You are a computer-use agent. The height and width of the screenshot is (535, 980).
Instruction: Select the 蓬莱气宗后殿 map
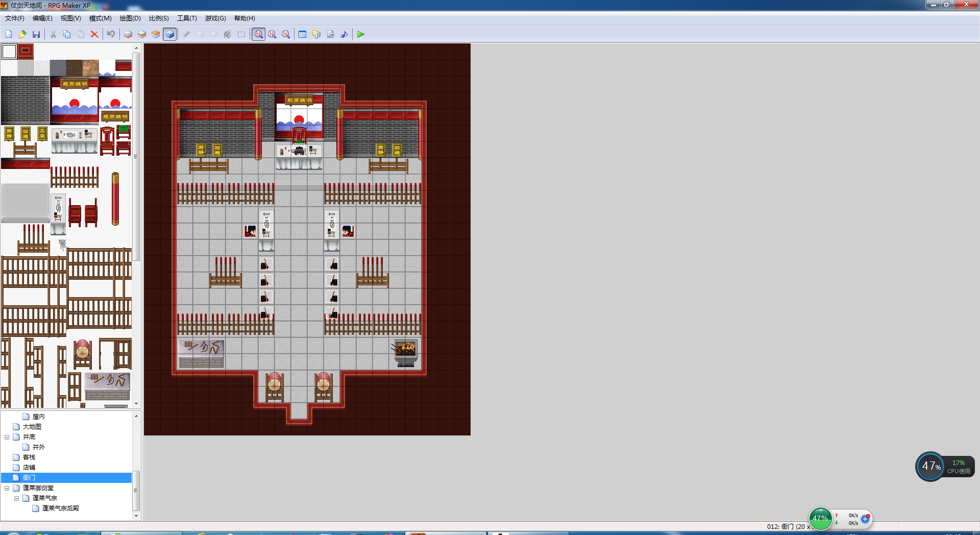coord(61,508)
